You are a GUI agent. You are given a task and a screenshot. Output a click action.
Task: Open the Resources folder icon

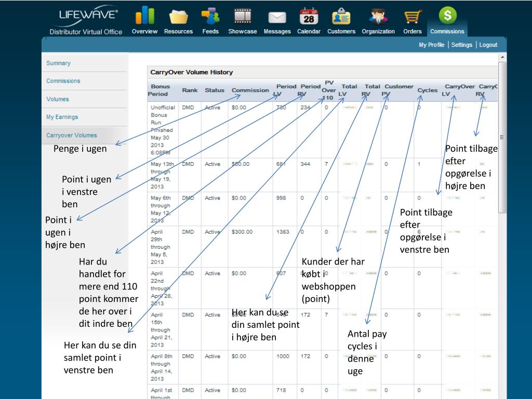[179, 17]
